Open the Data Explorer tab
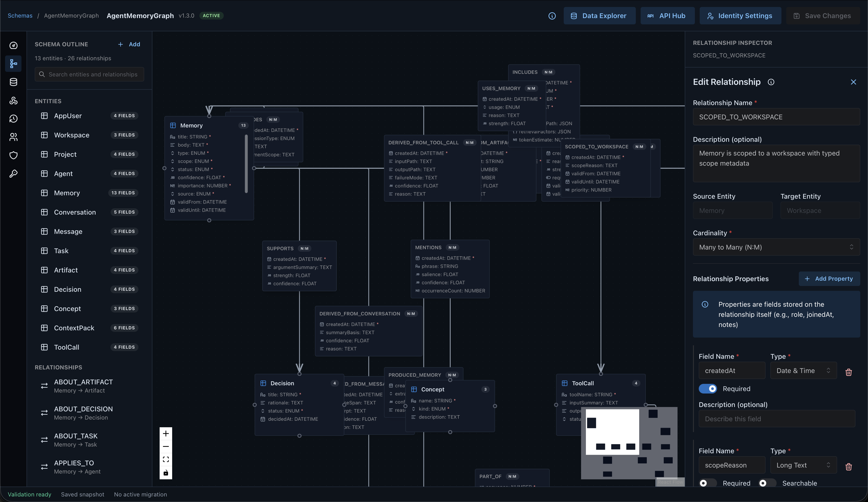This screenshot has height=502, width=868. (x=599, y=16)
